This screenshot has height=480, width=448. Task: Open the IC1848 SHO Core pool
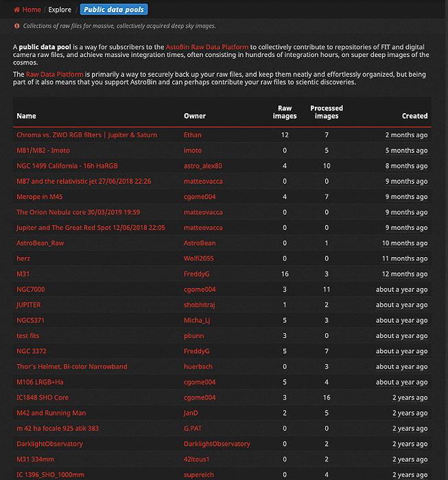pyautogui.click(x=43, y=398)
